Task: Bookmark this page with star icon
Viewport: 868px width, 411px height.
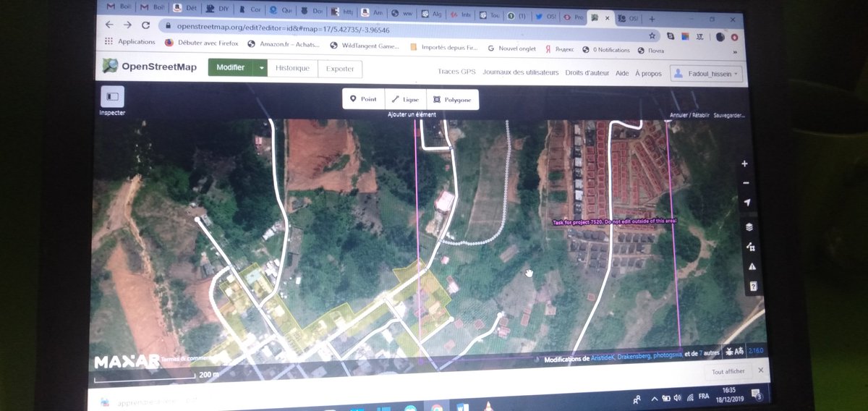Action: [652, 35]
